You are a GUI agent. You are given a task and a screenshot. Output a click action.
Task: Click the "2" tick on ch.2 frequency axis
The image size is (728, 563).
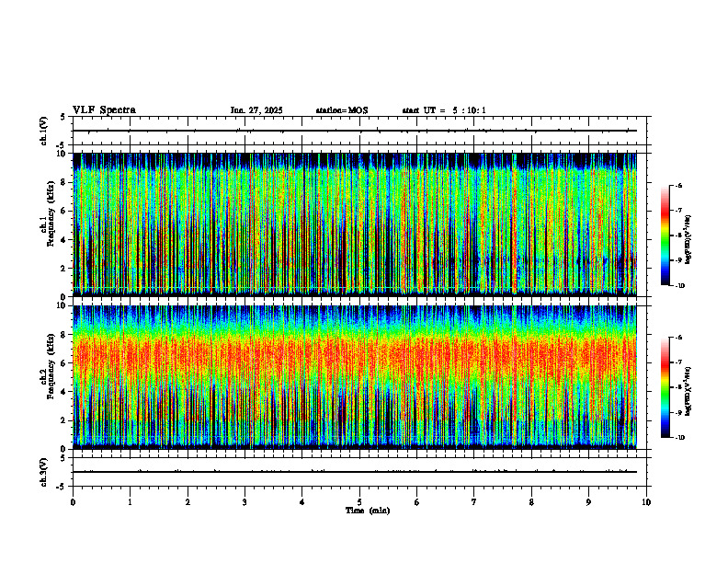point(64,420)
